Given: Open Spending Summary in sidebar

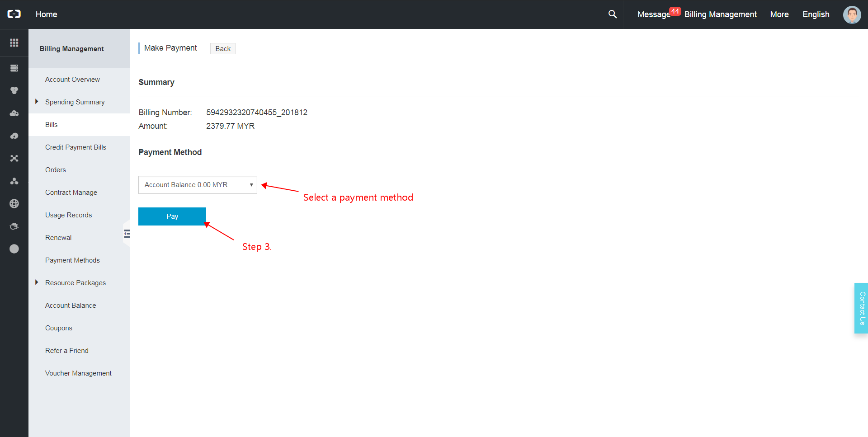Looking at the screenshot, I should pyautogui.click(x=75, y=102).
